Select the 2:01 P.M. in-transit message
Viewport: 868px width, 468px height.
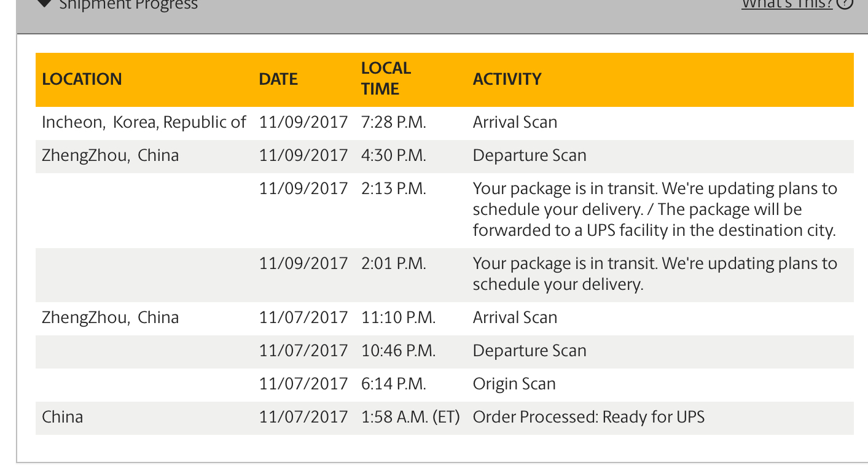(655, 274)
